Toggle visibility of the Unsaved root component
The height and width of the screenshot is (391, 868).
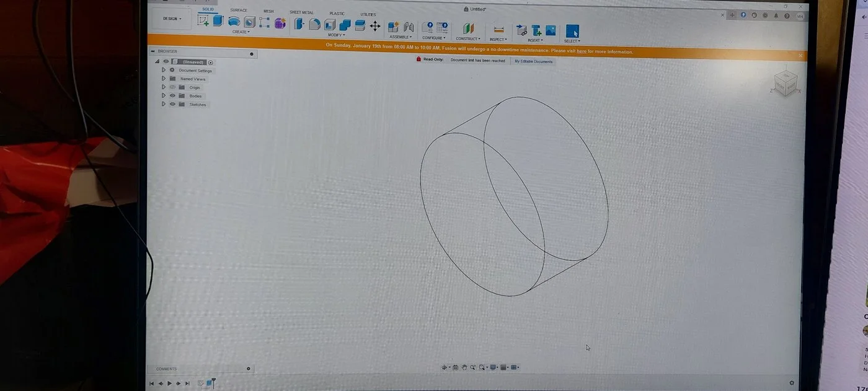click(166, 61)
